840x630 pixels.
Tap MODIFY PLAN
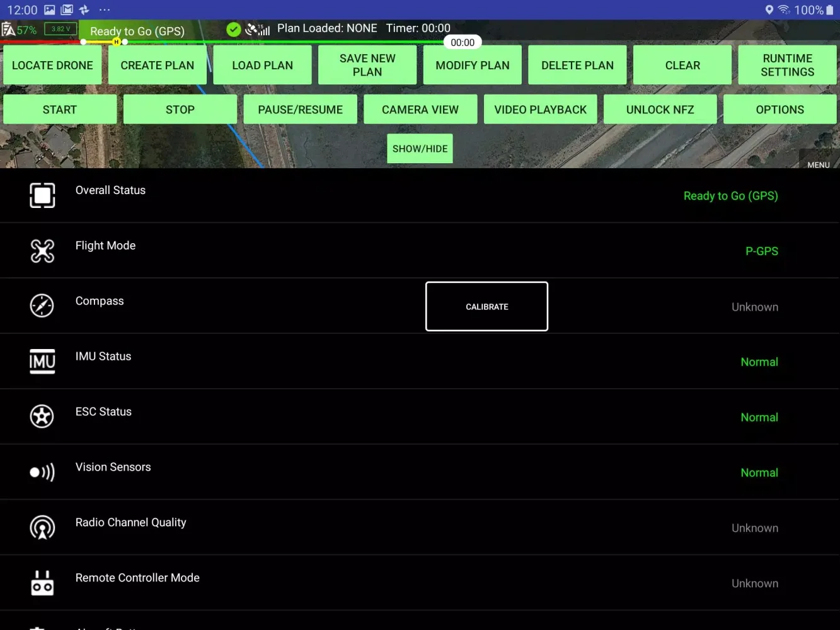[473, 65]
